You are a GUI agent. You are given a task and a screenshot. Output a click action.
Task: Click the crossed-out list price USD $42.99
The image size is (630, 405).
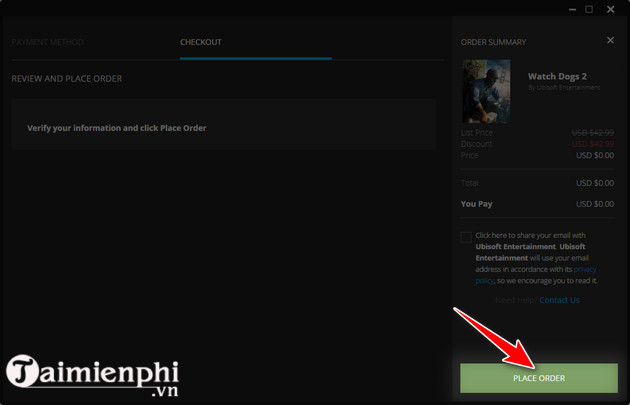point(593,133)
